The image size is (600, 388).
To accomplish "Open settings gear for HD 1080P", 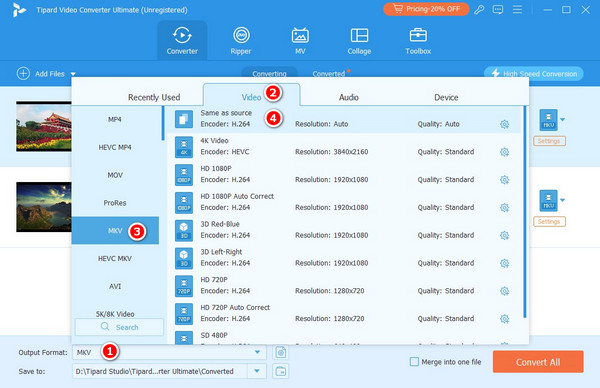I will click(505, 180).
